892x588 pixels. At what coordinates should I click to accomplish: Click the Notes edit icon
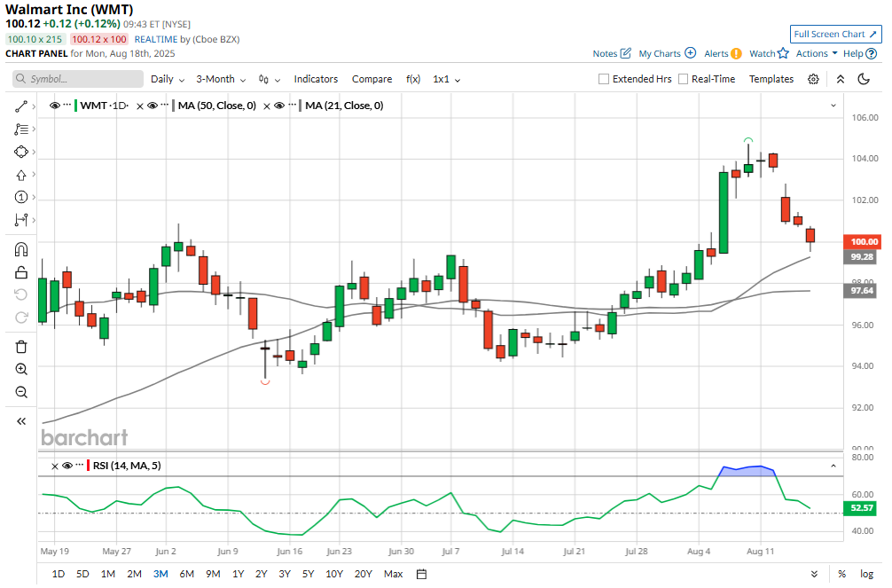(626, 53)
